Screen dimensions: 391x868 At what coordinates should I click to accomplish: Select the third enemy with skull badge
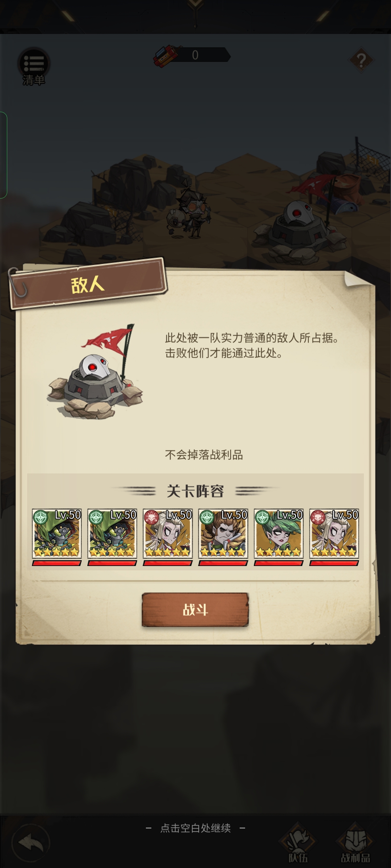pyautogui.click(x=167, y=533)
